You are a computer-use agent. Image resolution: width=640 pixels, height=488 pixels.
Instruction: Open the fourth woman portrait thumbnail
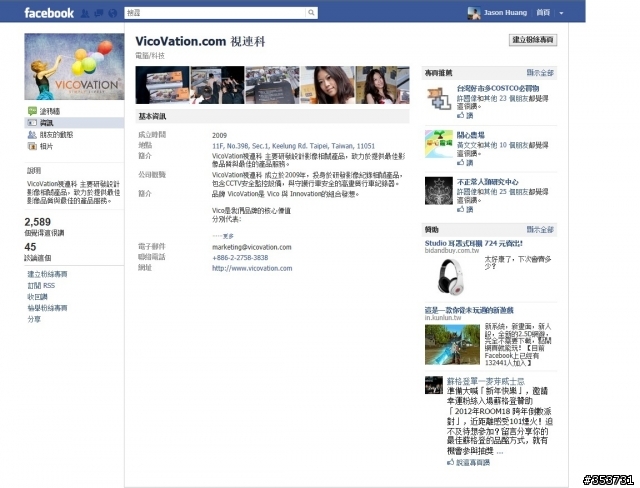[x=328, y=85]
